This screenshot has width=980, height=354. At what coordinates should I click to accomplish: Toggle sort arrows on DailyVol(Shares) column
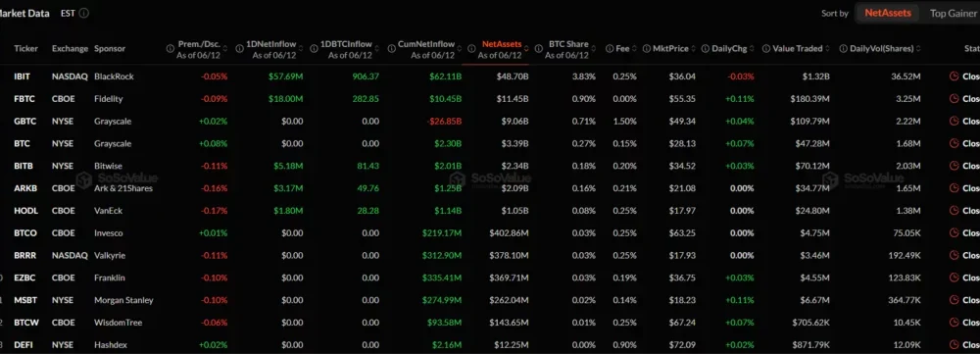coord(917,49)
